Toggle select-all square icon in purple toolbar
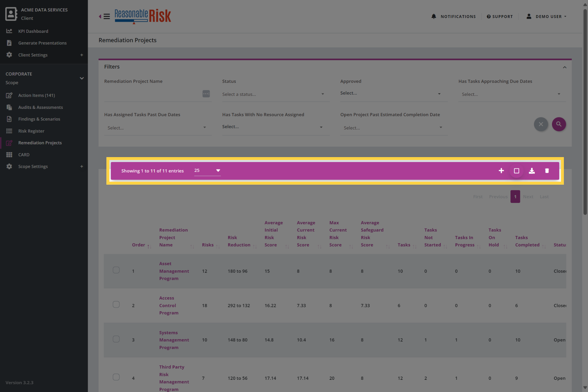 coord(516,171)
